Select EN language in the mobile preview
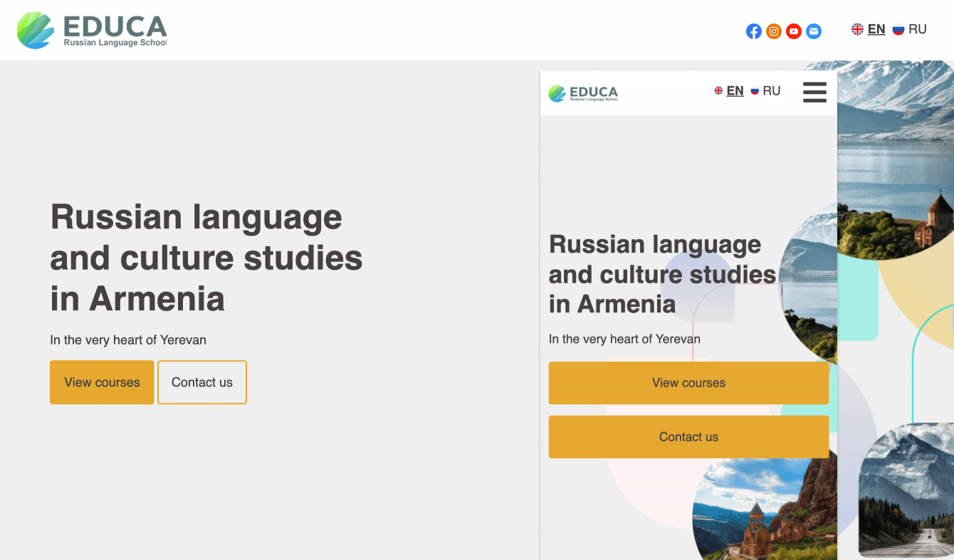 [735, 91]
